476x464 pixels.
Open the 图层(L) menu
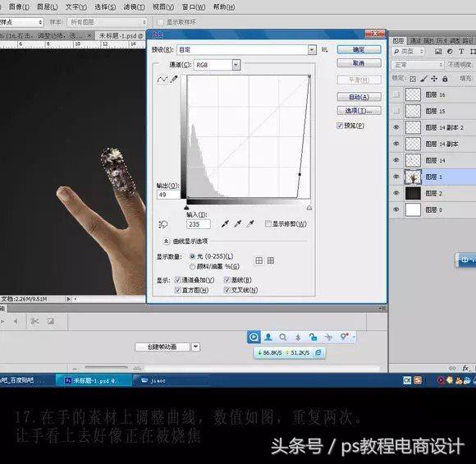tap(48, 7)
